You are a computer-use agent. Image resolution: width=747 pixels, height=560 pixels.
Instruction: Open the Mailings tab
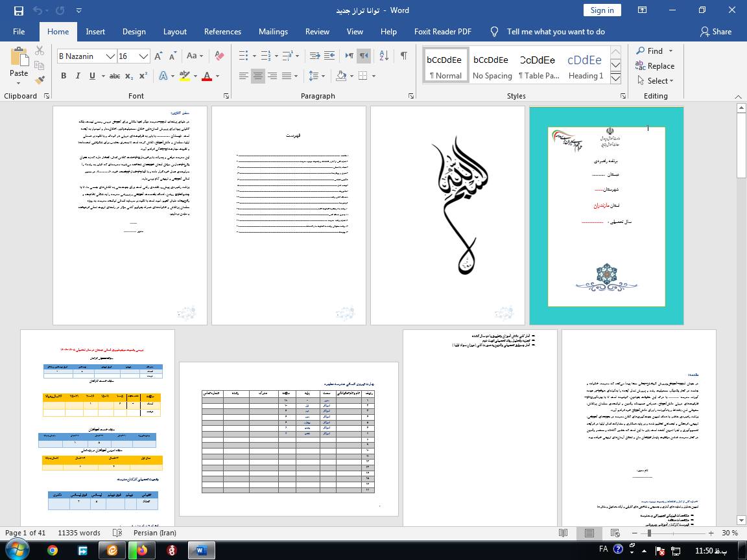click(x=273, y=31)
